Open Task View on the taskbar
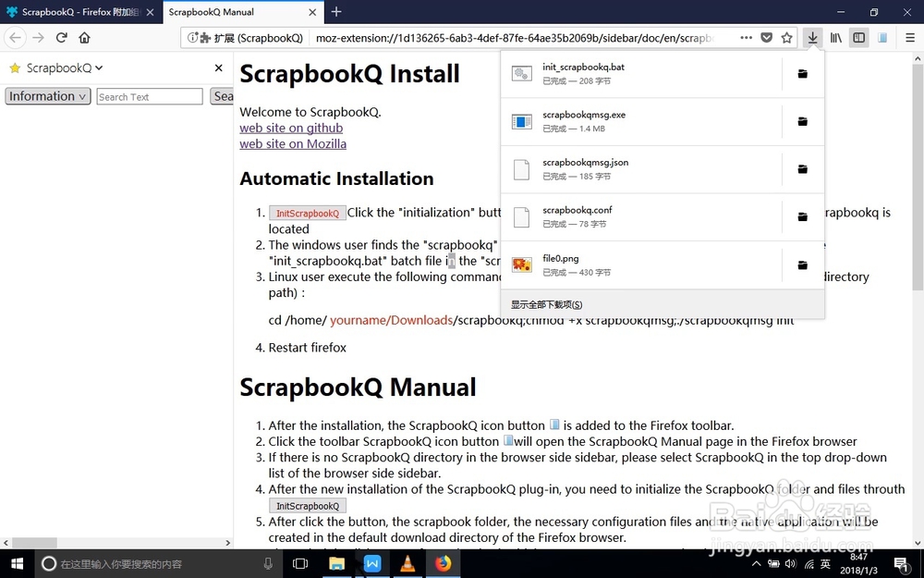The height and width of the screenshot is (578, 924). [x=300, y=564]
